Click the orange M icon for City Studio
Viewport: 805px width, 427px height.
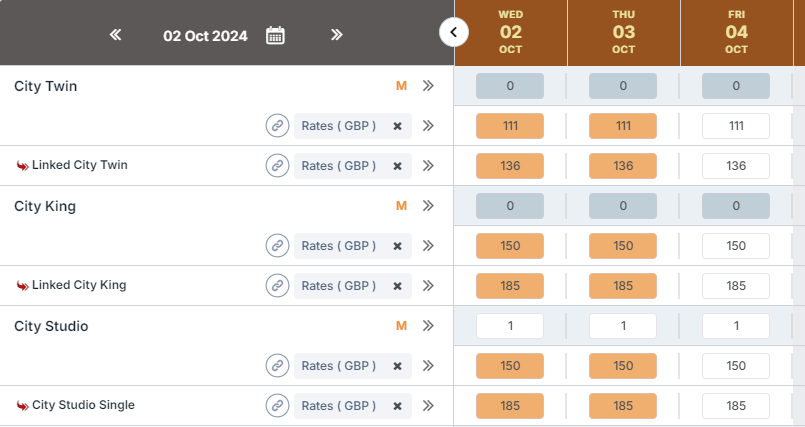click(402, 326)
